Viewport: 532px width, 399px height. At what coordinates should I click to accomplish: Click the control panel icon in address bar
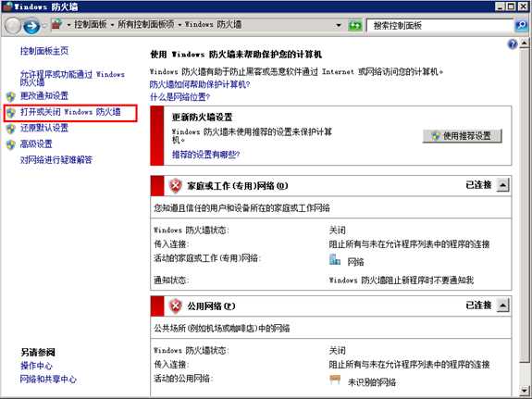[57, 24]
